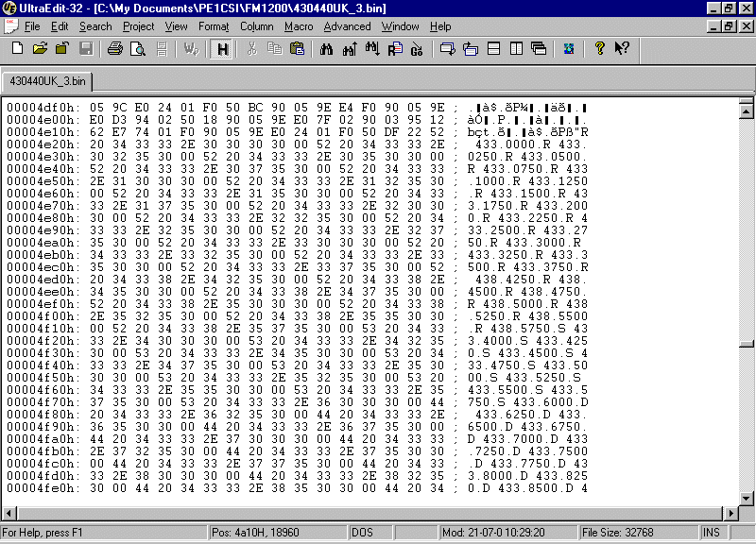Viewport: 756px width, 544px height.
Task: Click the DOS indicator in status bar
Action: [x=362, y=533]
